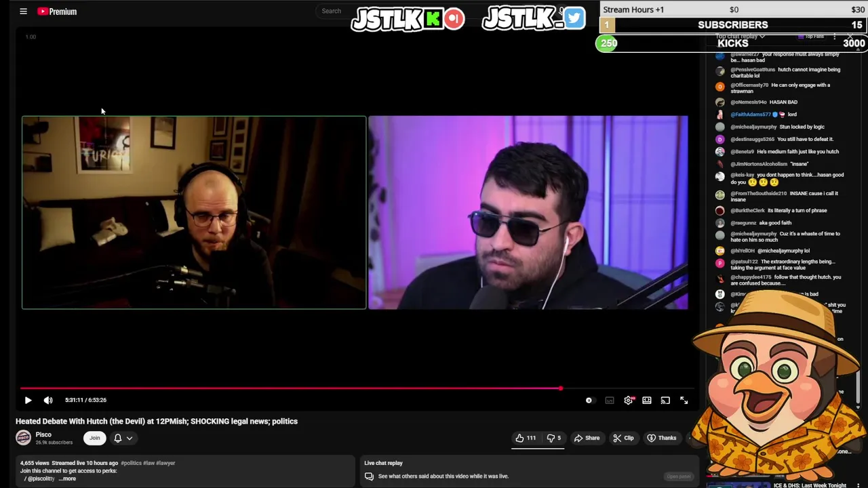Image resolution: width=868 pixels, height=488 pixels.
Task: Dislike the video (5 dislikes)
Action: point(554,438)
